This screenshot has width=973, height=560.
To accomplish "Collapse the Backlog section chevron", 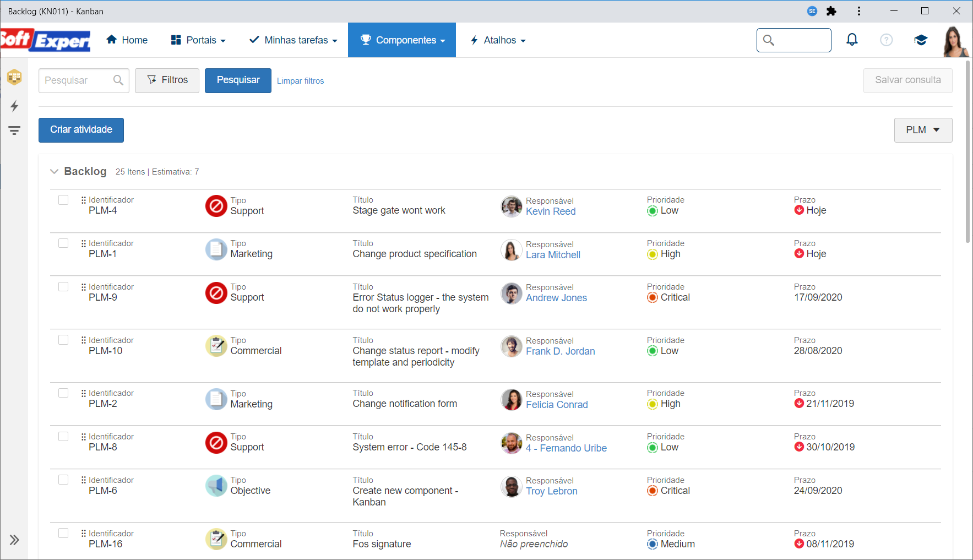I will point(54,172).
